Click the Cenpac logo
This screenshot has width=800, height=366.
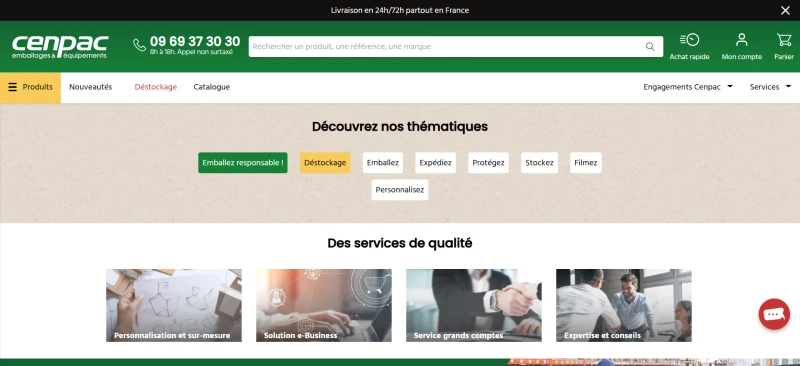tap(60, 46)
